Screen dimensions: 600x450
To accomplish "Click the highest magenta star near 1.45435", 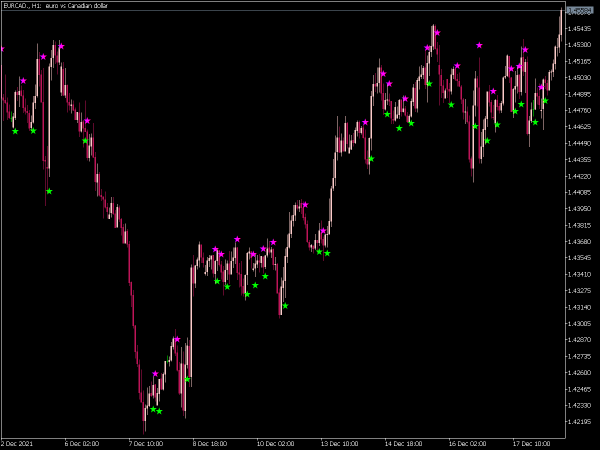I will tap(437, 33).
